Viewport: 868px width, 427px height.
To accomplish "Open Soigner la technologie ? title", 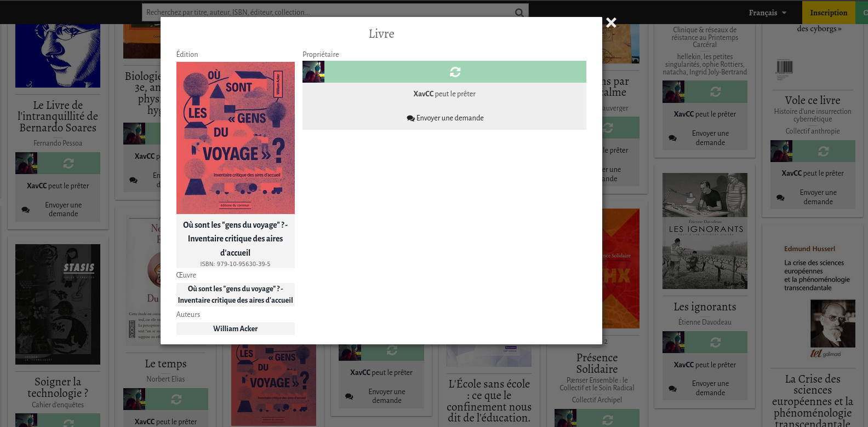I will tap(58, 387).
